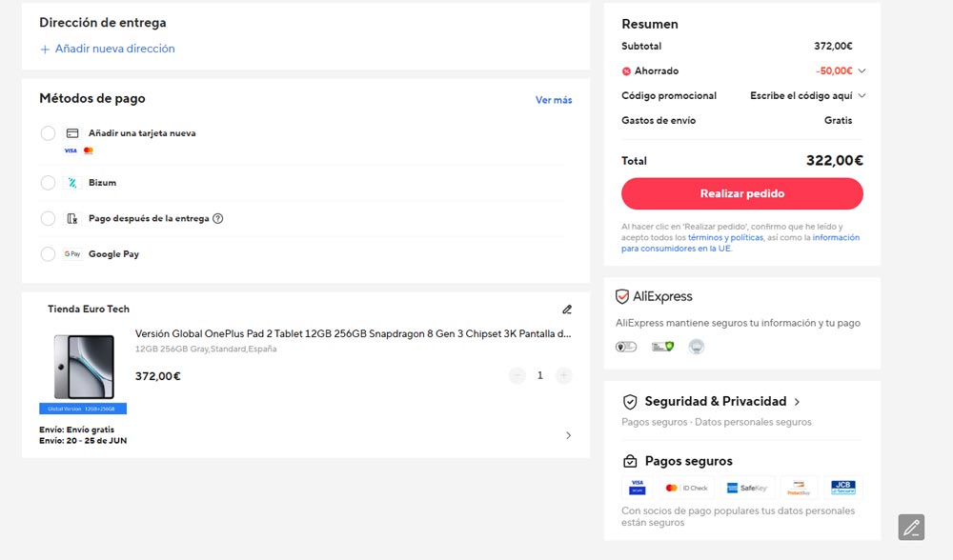Click the Bizum logo icon
953x560 pixels.
pos(72,183)
